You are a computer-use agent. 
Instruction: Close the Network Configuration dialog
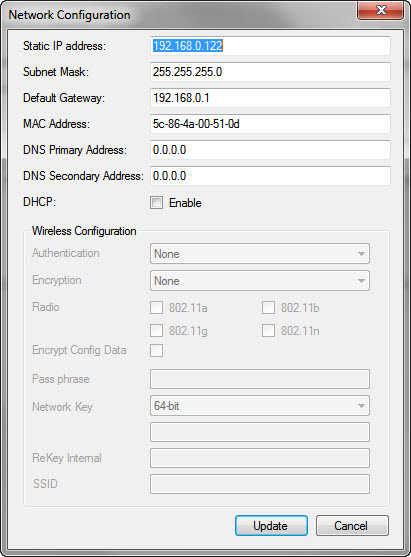coord(380,10)
